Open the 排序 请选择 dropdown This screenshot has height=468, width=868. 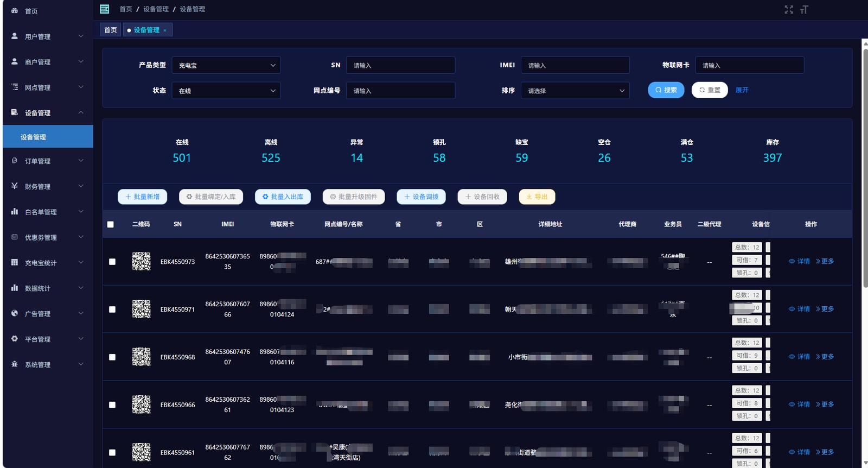point(575,91)
